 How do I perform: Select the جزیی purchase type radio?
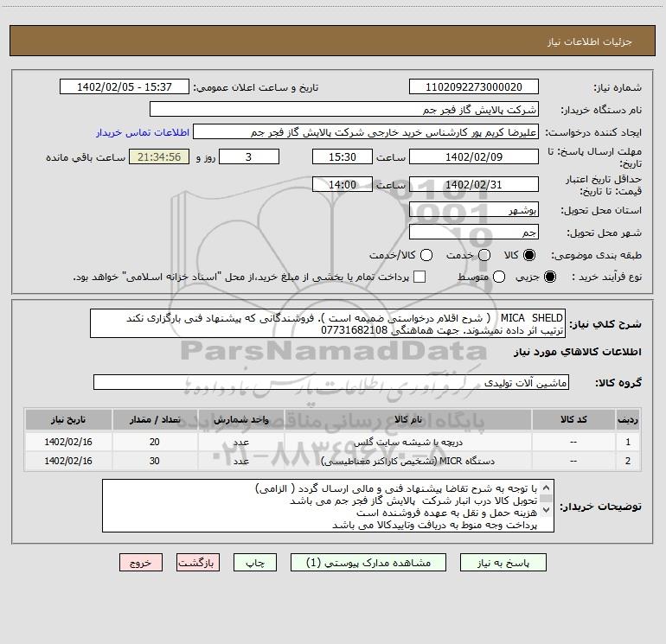pos(549,277)
